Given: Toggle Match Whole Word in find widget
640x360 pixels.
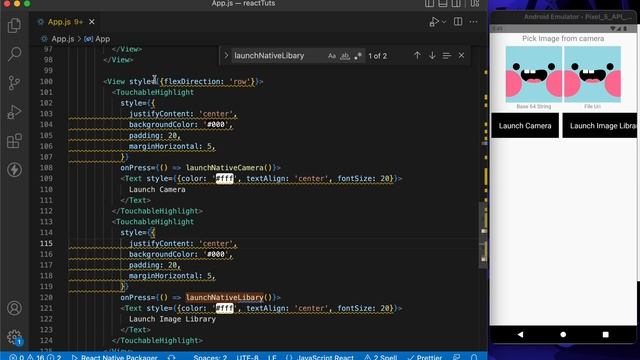Looking at the screenshot, I should [345, 56].
